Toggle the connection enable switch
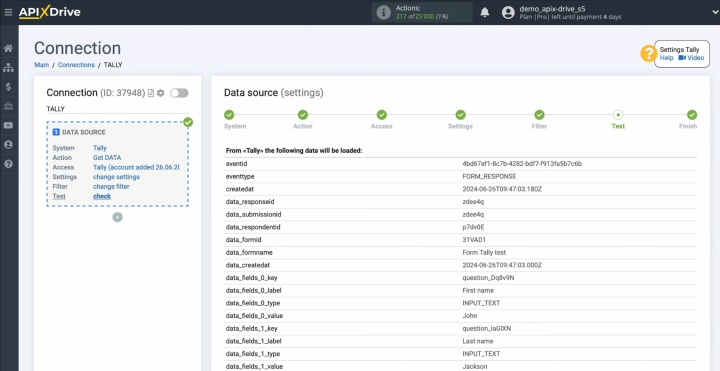Viewport: 720px width, 371px height. coord(179,93)
